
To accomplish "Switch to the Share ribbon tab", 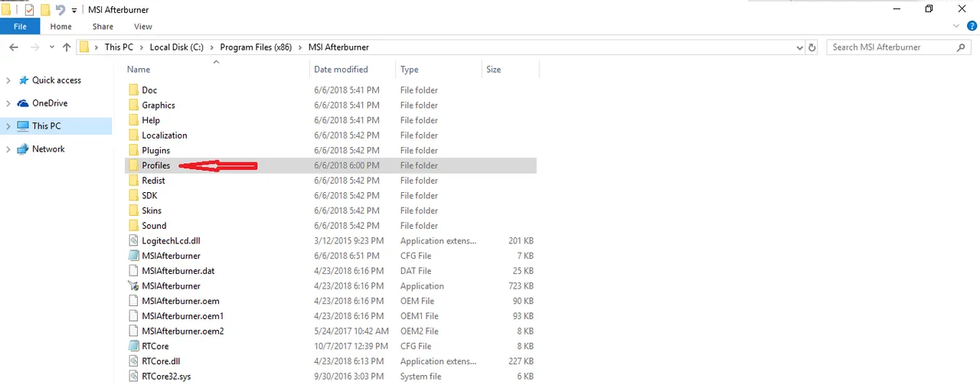I will point(103,26).
